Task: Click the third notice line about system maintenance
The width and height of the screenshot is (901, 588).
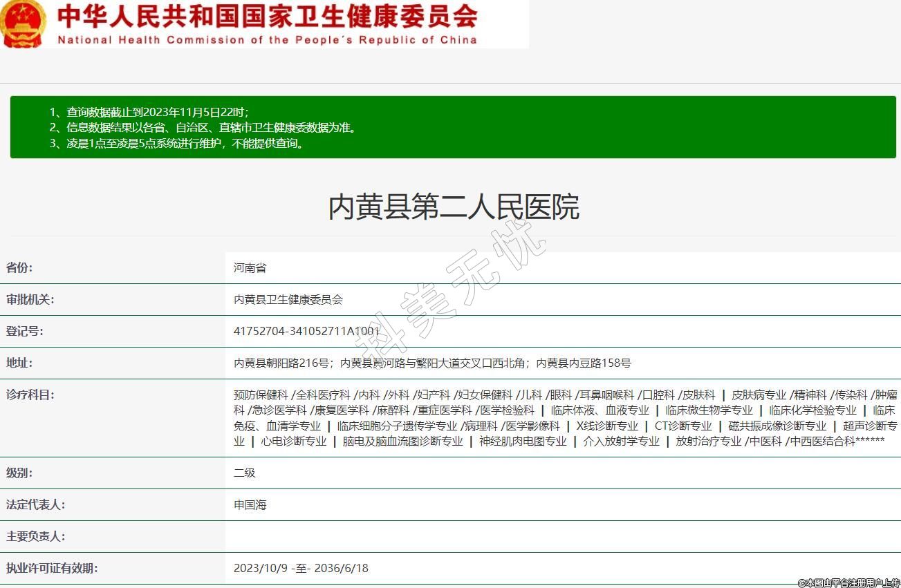Action: click(185, 144)
